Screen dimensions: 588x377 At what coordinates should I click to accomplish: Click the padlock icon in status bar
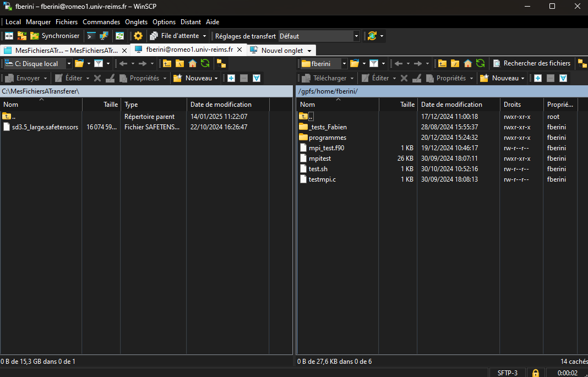point(536,373)
